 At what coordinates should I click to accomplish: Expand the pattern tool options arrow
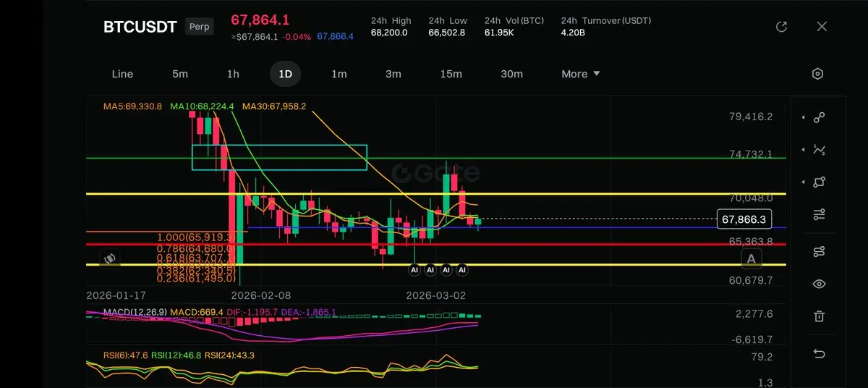click(803, 150)
